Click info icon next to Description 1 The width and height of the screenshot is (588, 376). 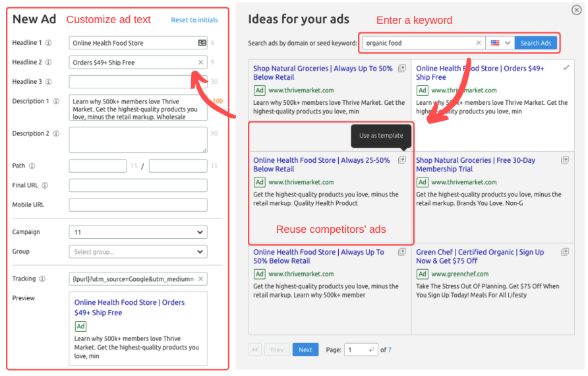[56, 102]
